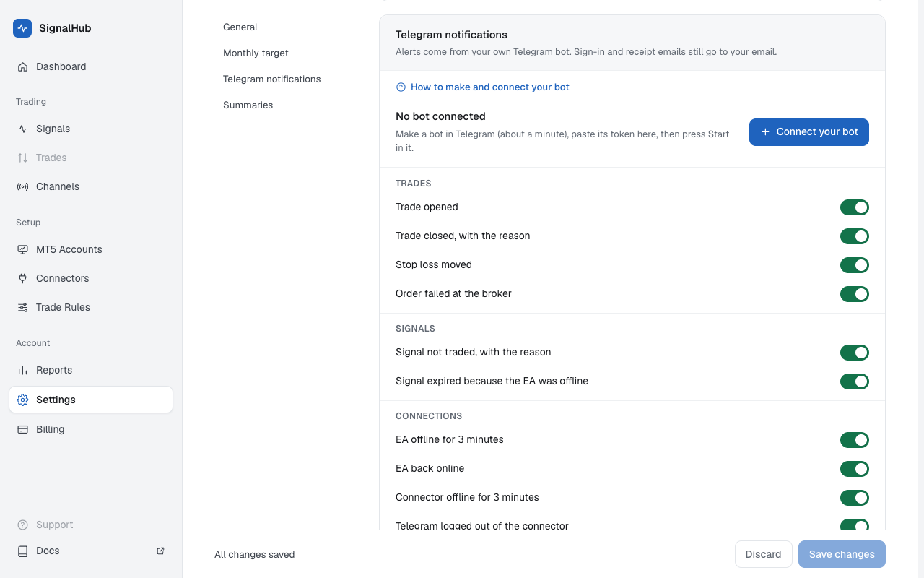Open Dashboard from the sidebar
The width and height of the screenshot is (924, 578).
click(91, 66)
